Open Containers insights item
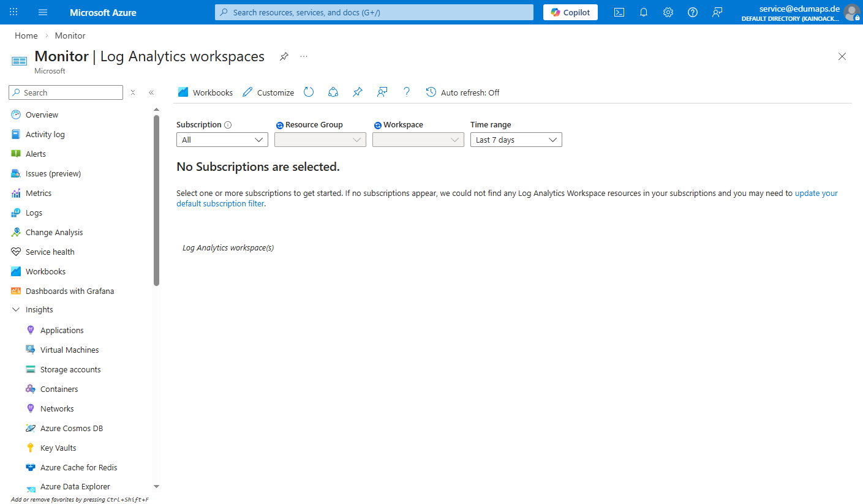This screenshot has height=504, width=863. point(59,389)
